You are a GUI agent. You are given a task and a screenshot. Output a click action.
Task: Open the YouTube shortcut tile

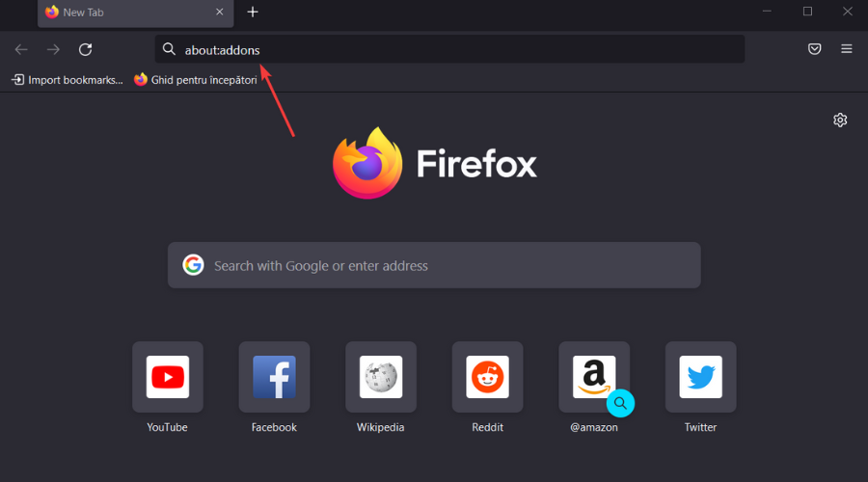168,377
